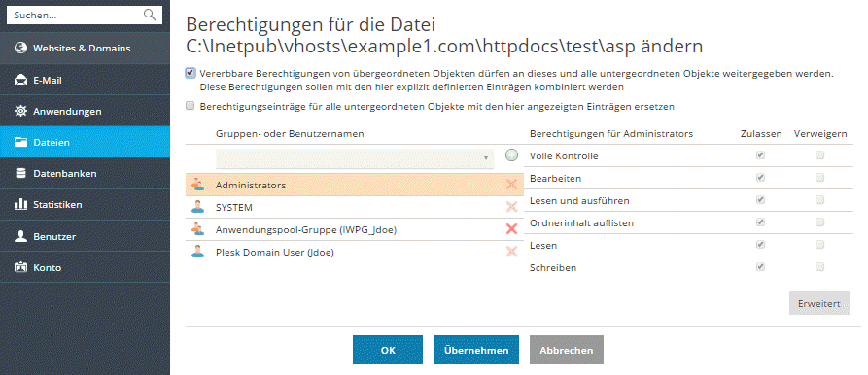Select the Administrators entry
The height and width of the screenshot is (375, 868).
point(354,185)
